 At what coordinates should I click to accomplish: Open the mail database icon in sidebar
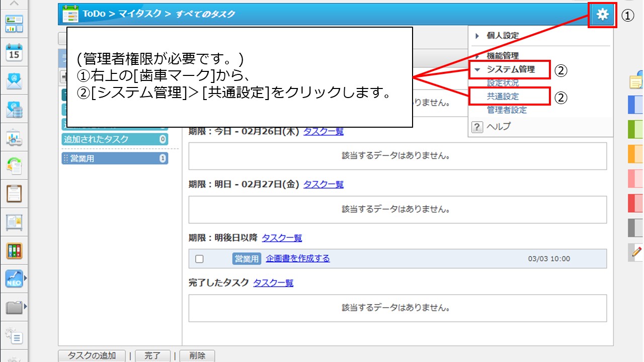tap(14, 109)
